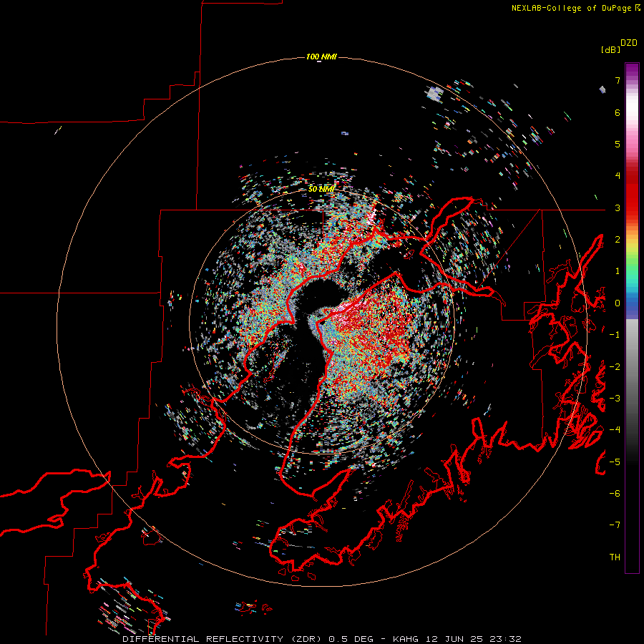Click the 5 value on the dB scale
644x644 pixels.
(618, 144)
